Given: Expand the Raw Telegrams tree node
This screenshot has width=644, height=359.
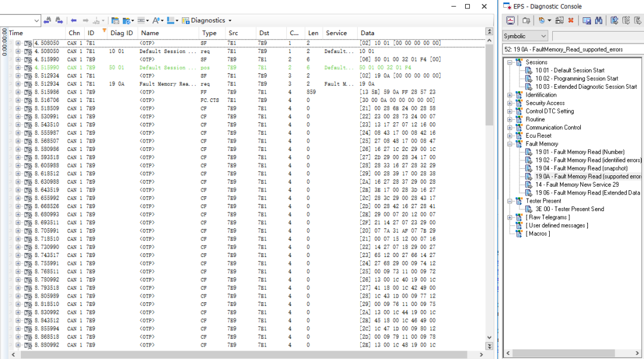Looking at the screenshot, I should coord(510,217).
